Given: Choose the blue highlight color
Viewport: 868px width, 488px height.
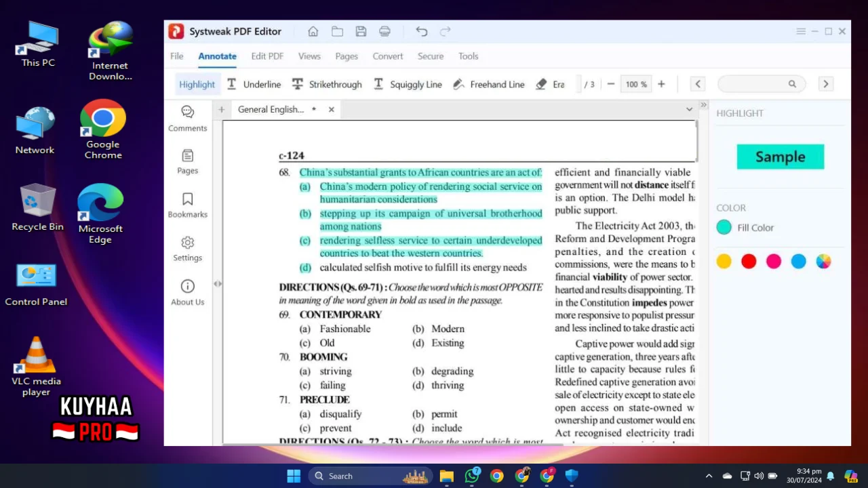Looking at the screenshot, I should pyautogui.click(x=799, y=262).
